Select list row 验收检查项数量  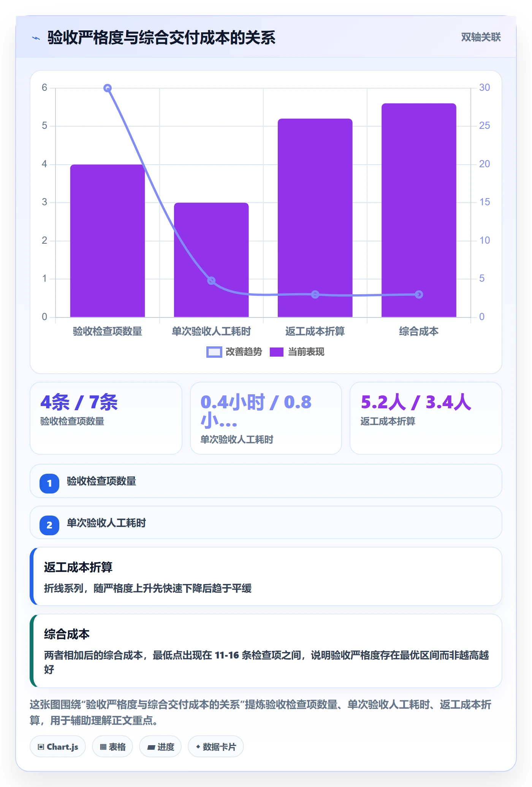point(266,481)
